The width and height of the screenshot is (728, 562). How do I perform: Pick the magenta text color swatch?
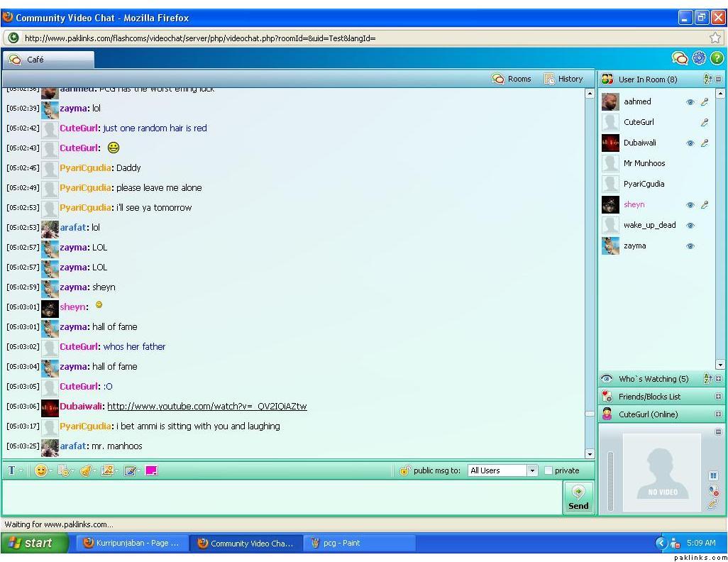151,470
